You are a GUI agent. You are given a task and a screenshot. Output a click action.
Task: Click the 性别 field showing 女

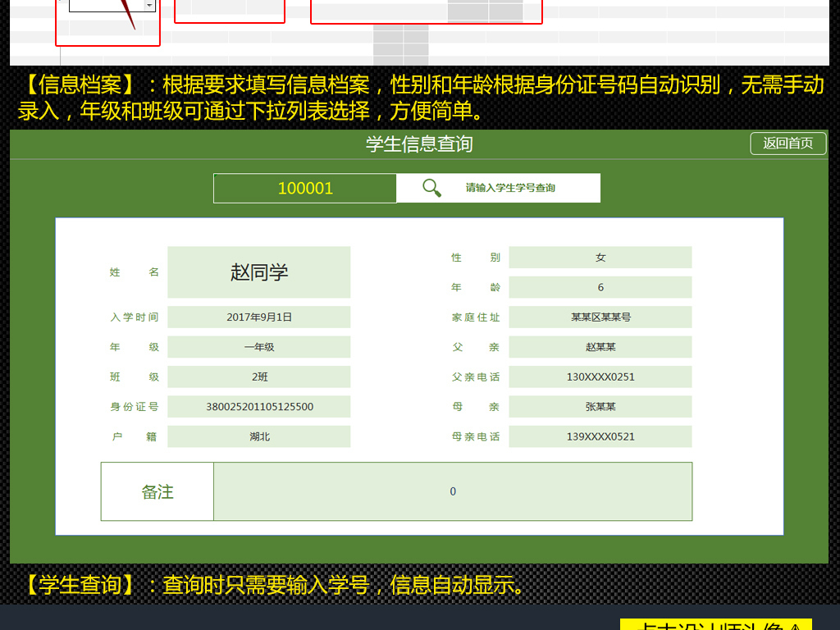pos(600,258)
